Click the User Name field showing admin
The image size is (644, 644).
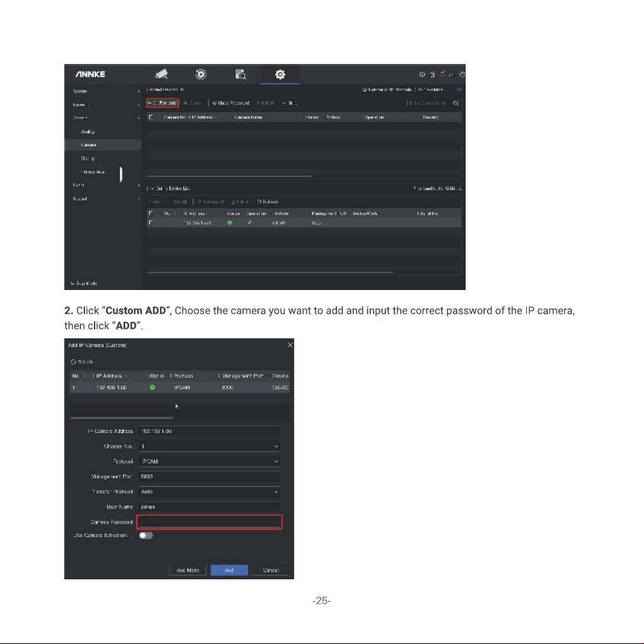tap(210, 506)
